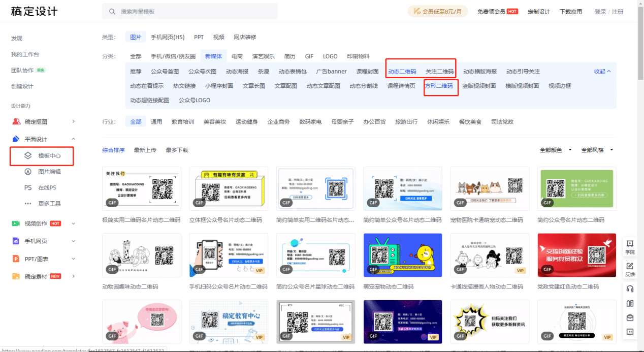Sort templates by 最多下载
Image resolution: width=644 pixels, height=352 pixels.
coord(177,150)
